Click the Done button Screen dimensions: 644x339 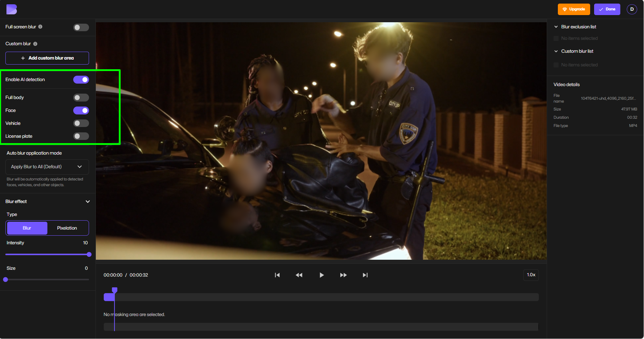click(x=607, y=9)
